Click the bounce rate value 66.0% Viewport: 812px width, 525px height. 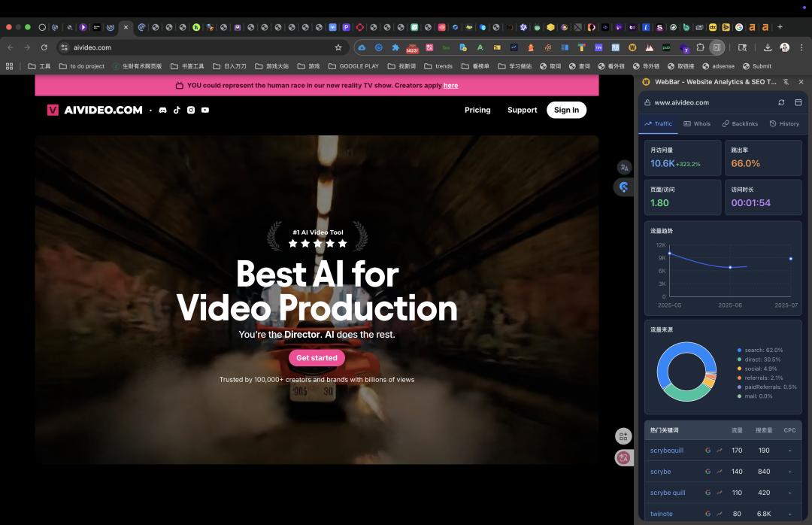(746, 163)
